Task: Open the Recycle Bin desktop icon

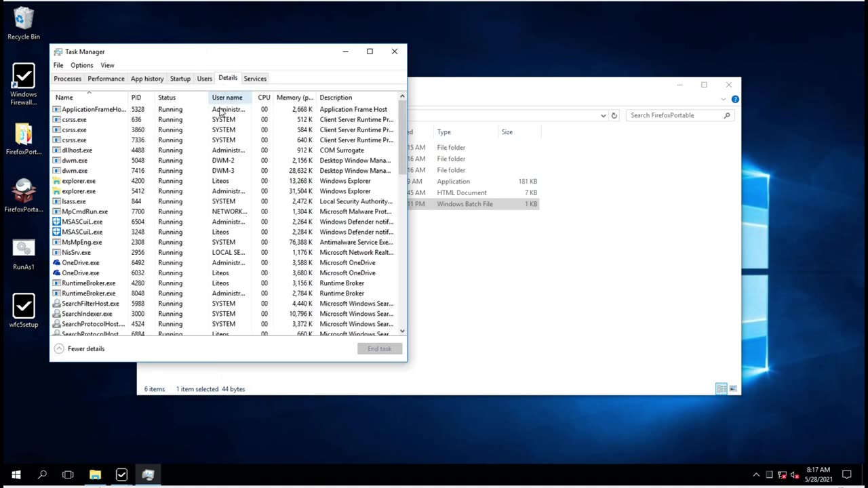Action: (x=24, y=23)
